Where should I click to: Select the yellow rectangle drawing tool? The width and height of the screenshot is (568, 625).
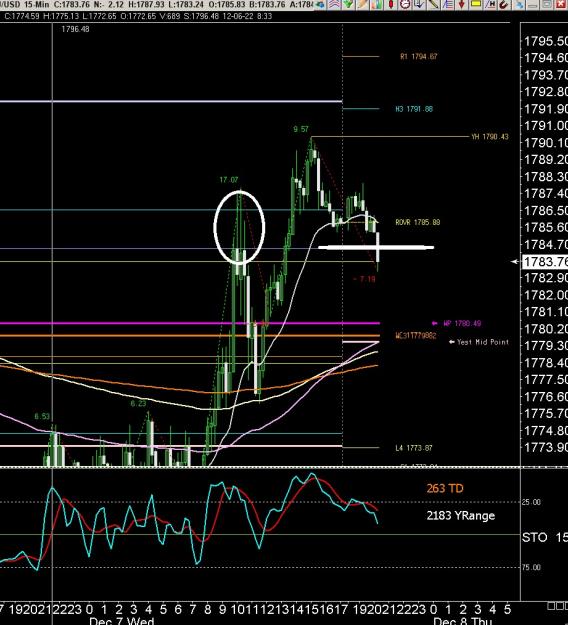(476, 4)
